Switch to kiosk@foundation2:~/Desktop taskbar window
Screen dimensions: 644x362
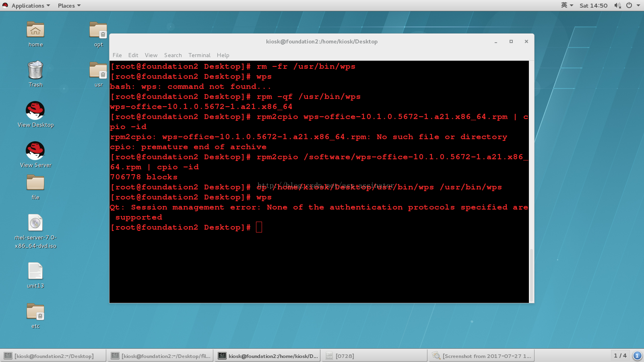54,356
